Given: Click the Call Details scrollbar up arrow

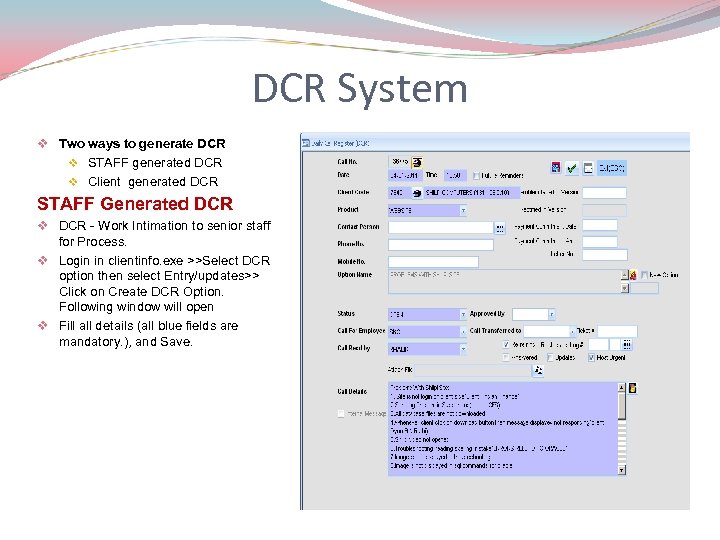Looking at the screenshot, I should tap(622, 387).
